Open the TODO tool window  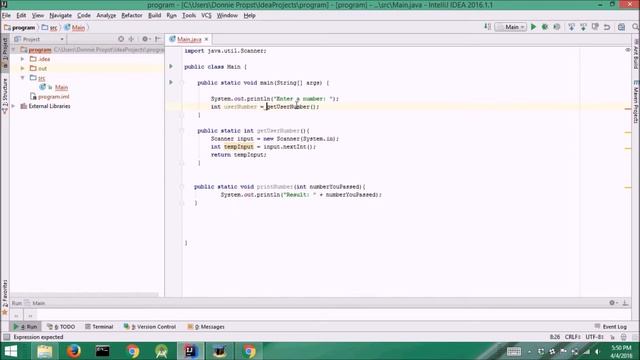pyautogui.click(x=61, y=327)
